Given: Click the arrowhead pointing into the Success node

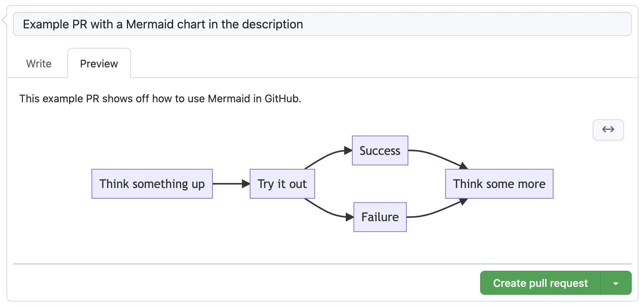Looking at the screenshot, I should click(348, 150).
